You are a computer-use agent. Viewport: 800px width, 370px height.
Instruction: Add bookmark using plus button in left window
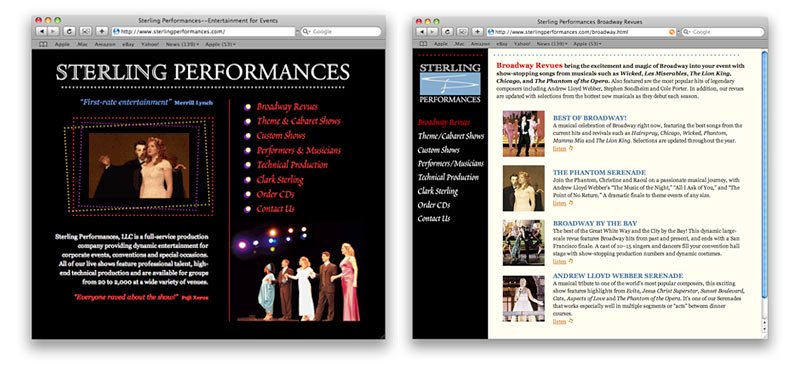[102, 32]
